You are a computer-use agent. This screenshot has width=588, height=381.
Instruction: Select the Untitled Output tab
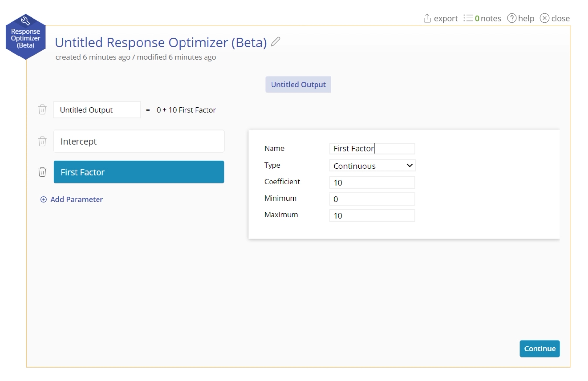pos(298,84)
